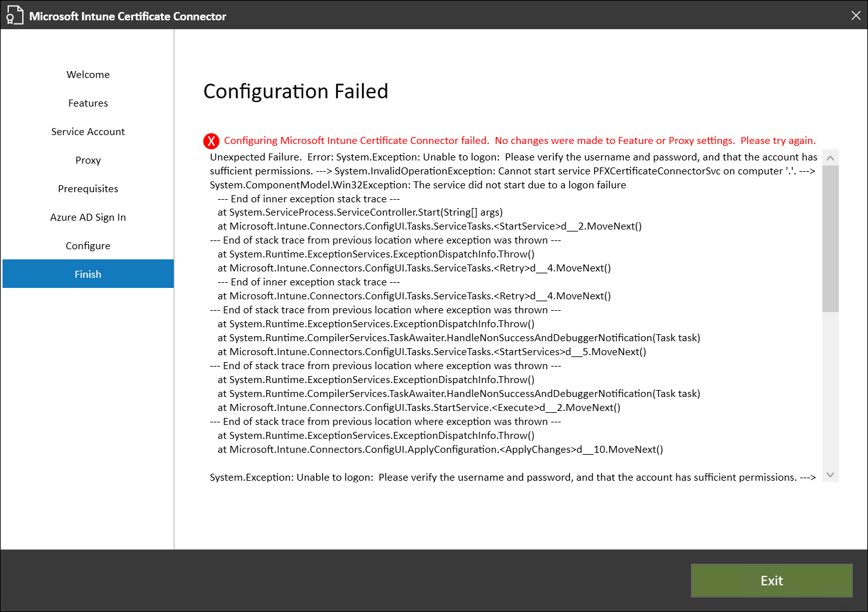Open the Prerequisites step
The height and width of the screenshot is (612, 868).
click(x=88, y=188)
